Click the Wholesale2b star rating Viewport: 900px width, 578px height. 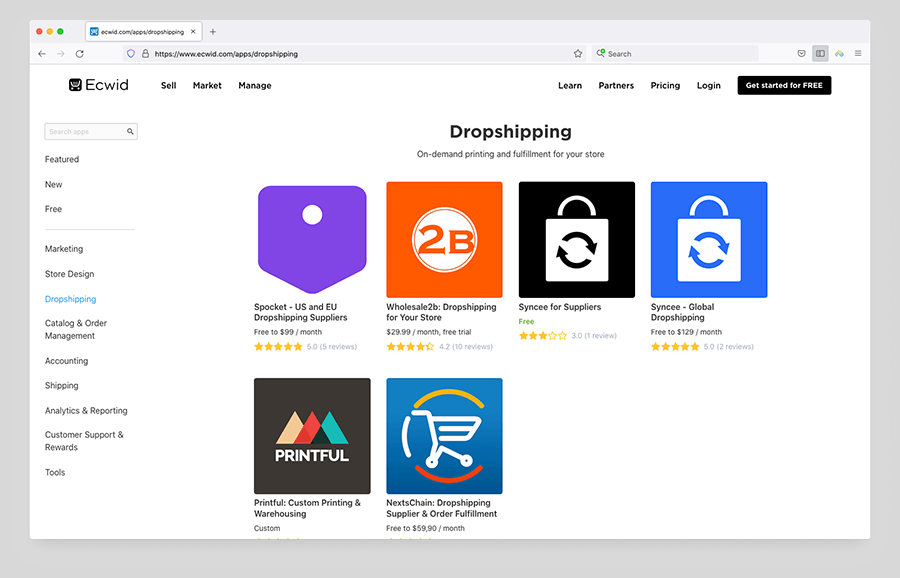410,347
